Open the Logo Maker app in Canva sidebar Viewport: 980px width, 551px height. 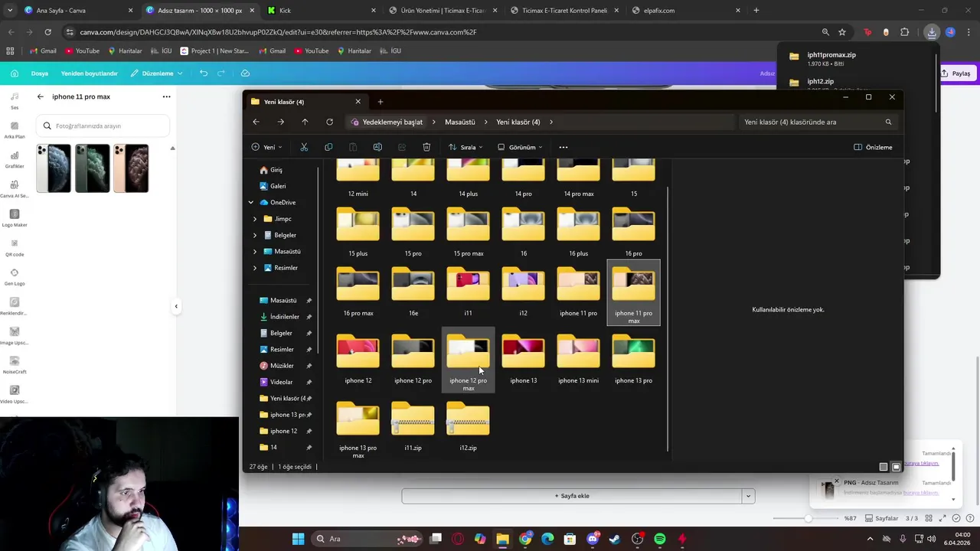15,217
